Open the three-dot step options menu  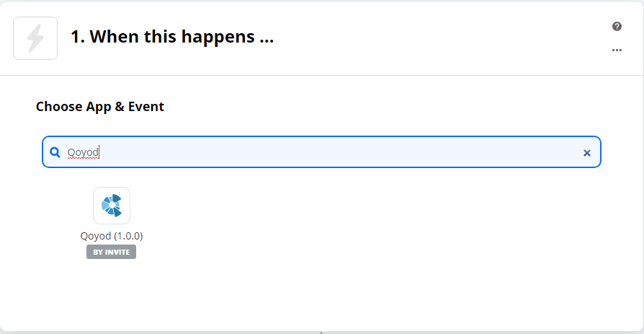coord(617,50)
